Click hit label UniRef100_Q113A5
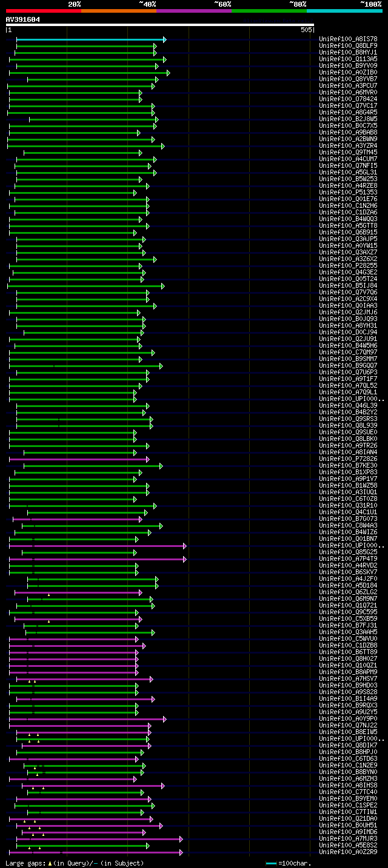Viewport: 388px width, 868px height. [x=348, y=59]
